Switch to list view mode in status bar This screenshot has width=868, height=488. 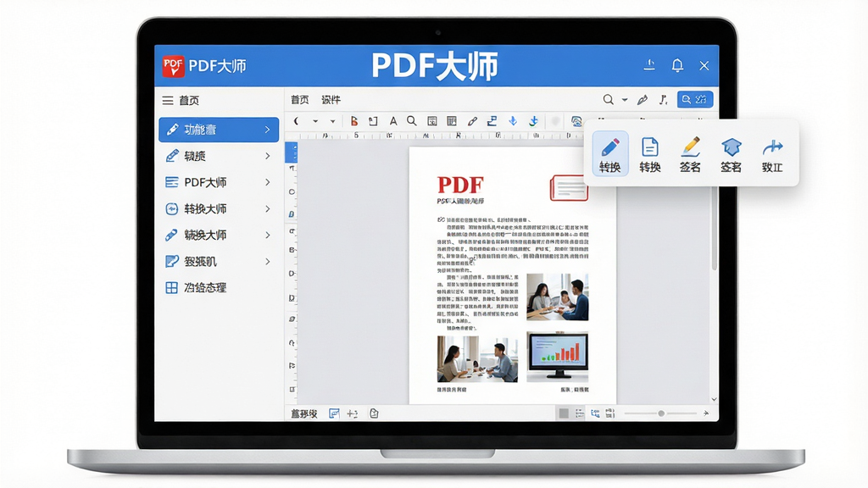tap(580, 413)
